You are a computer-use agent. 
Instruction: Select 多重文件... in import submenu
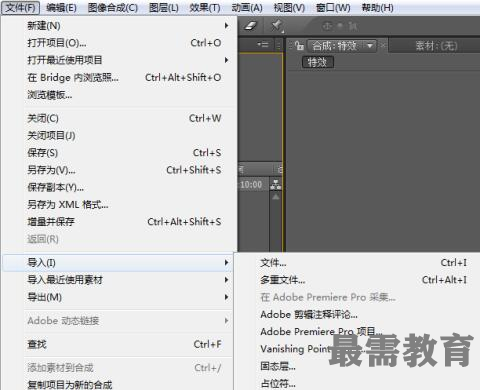click(357, 280)
